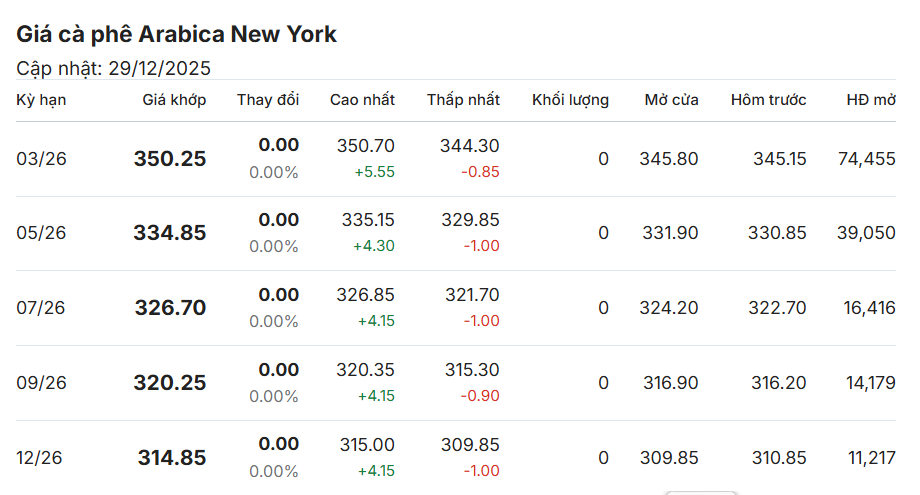The image size is (920, 495).
Task: Click the "Kỳ hạn" column header
Action: 41,100
